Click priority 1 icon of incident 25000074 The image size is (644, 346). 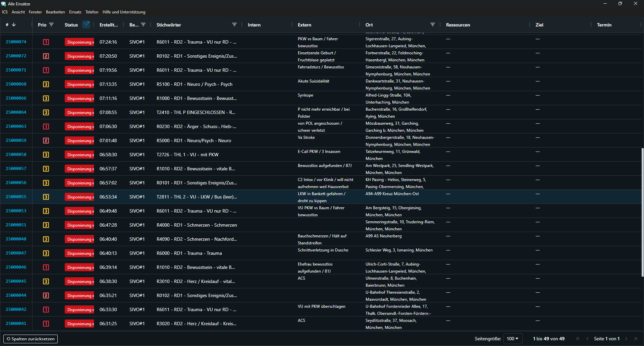(x=46, y=42)
